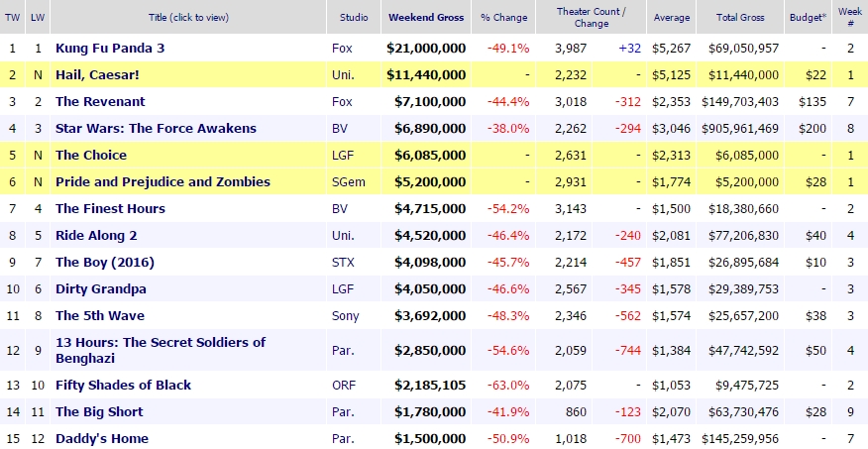Click the ORF studio link
The image size is (868, 449).
tap(344, 385)
